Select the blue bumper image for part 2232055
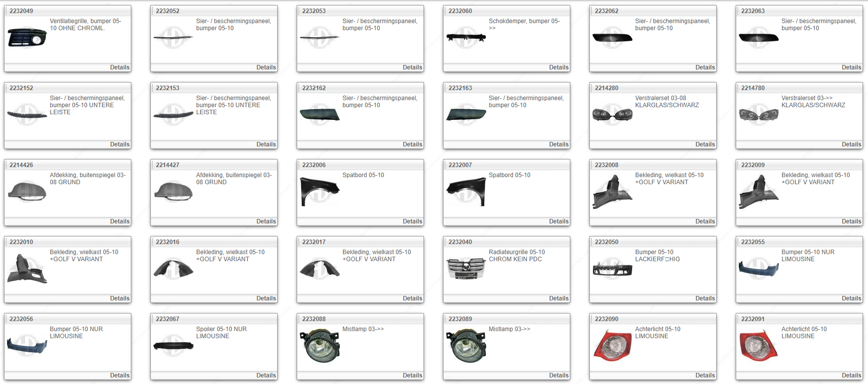 pyautogui.click(x=758, y=268)
